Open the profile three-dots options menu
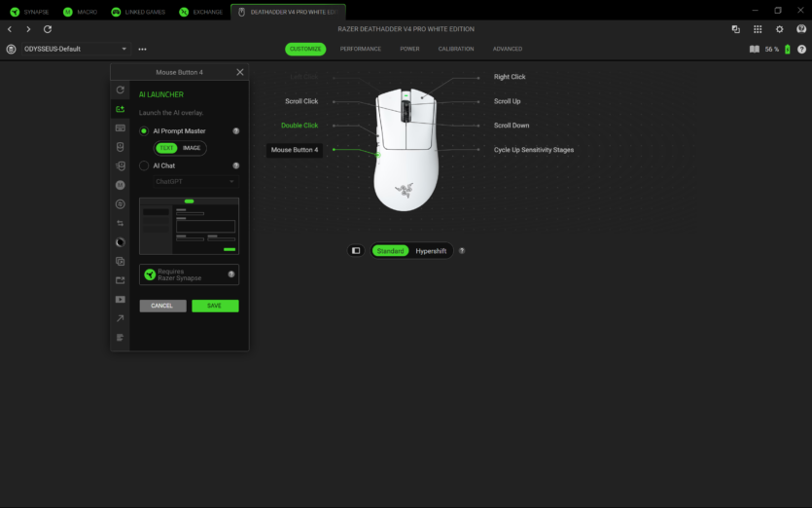 point(143,49)
